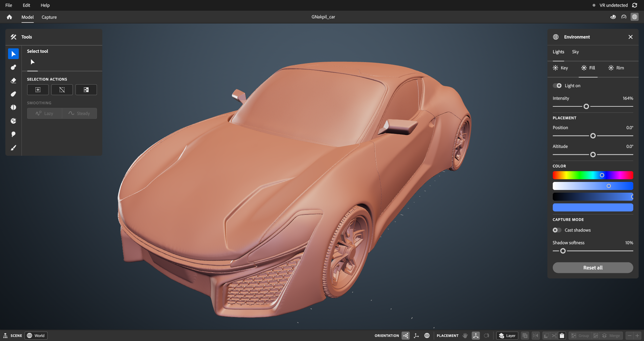Select the Clay tool below the Select arrow
This screenshot has width=644, height=341.
click(x=13, y=67)
